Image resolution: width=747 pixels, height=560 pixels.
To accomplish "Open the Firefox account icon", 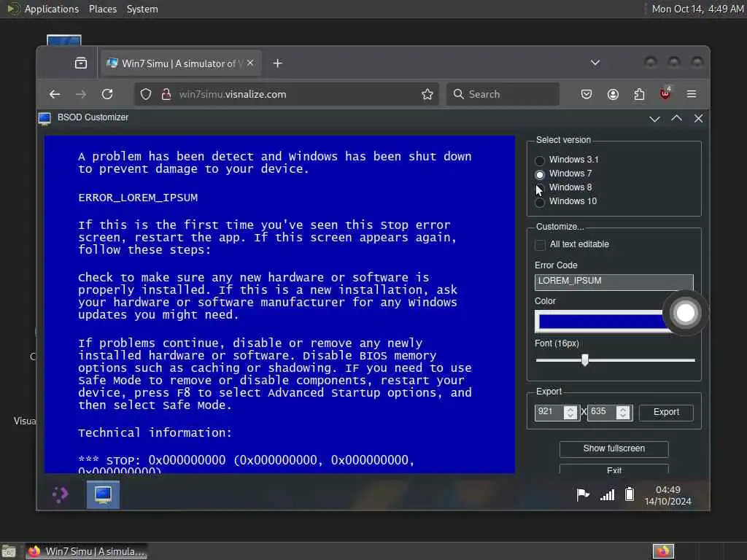I will (x=613, y=94).
